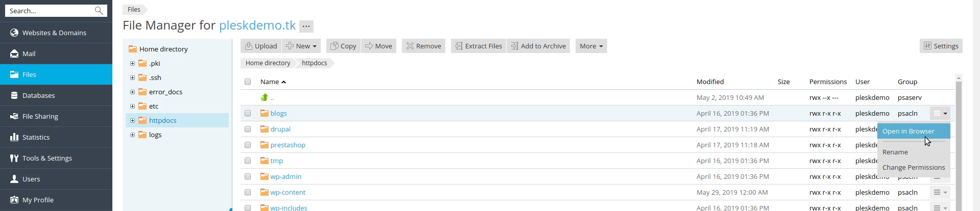The width and height of the screenshot is (980, 211).
Task: Click the ellipsis button beside pleskdemo.tk
Action: (306, 26)
